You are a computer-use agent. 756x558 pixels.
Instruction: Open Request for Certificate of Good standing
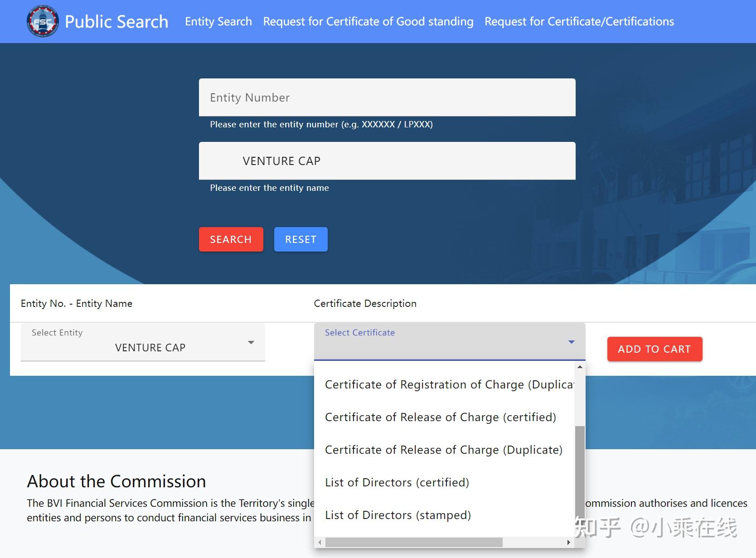(368, 21)
